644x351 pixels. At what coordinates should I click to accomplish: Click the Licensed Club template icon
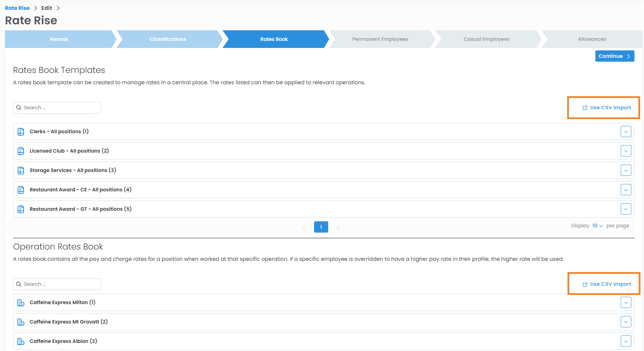21,151
